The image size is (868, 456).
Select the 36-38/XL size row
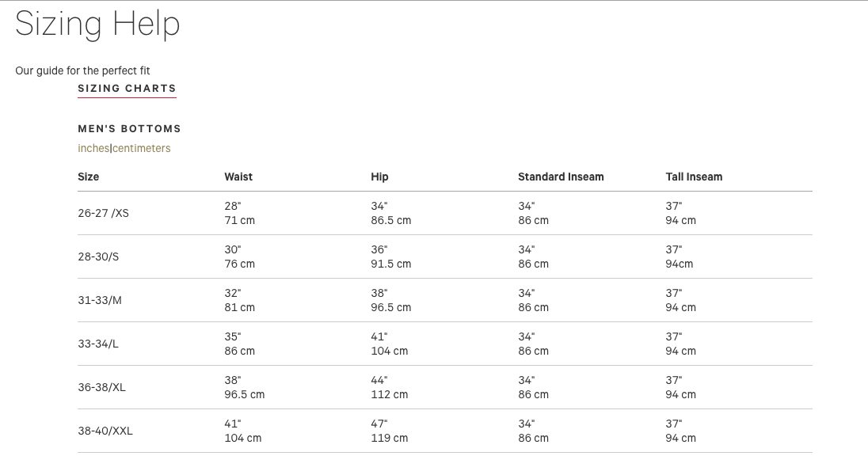pos(101,387)
